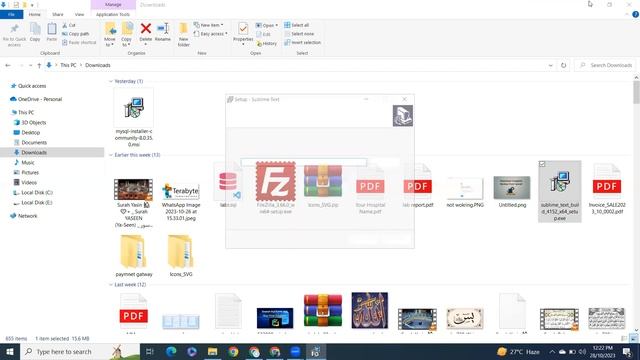Create a New folder from ribbon

pyautogui.click(x=184, y=35)
